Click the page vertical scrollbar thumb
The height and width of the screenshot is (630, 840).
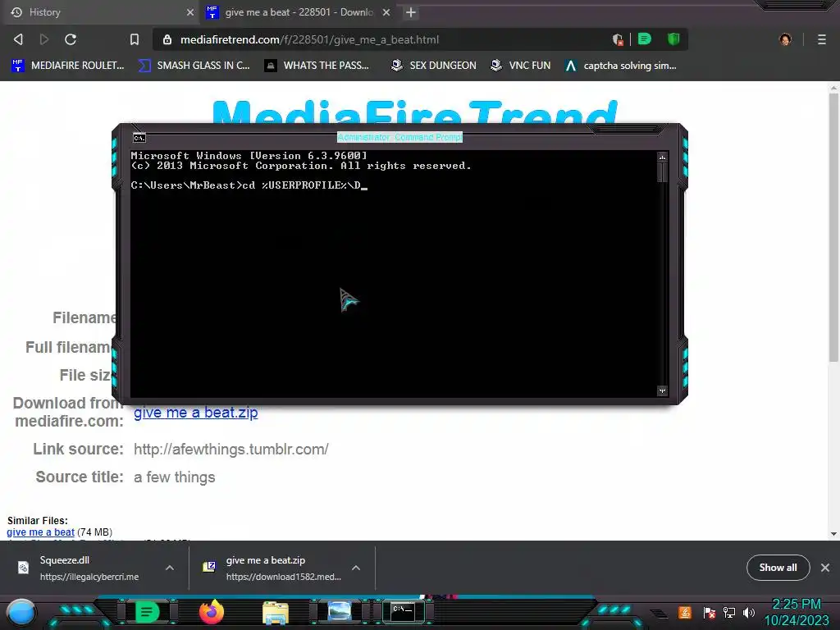tap(833, 228)
